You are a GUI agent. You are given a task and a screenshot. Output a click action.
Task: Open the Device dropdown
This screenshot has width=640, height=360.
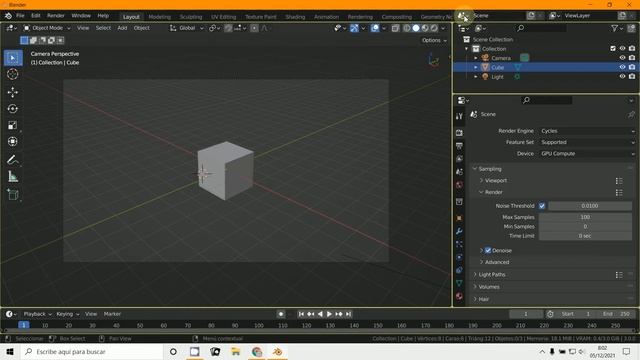pos(587,154)
